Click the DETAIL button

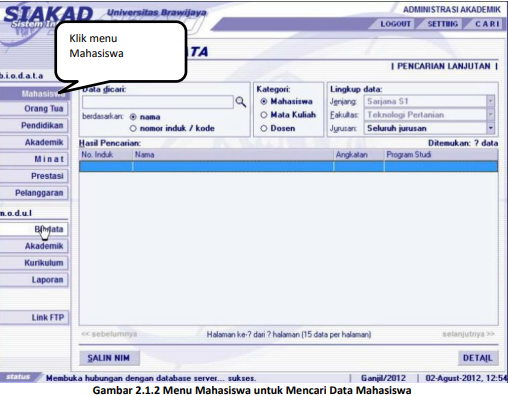click(478, 358)
